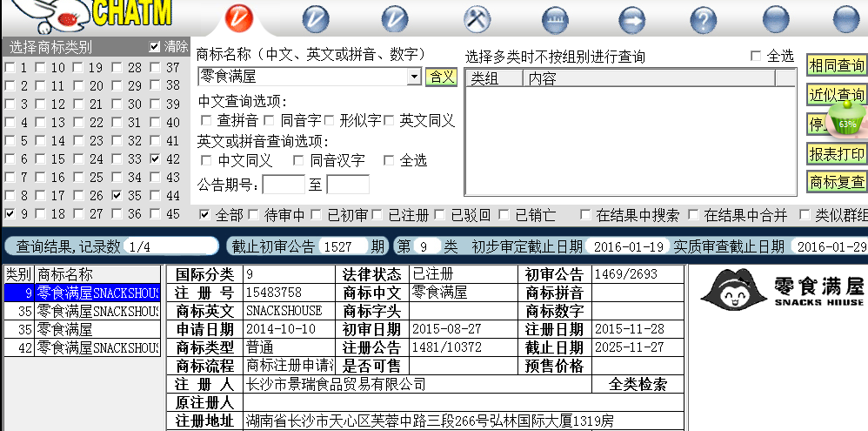Click the 含义 button
The height and width of the screenshot is (431, 868).
click(441, 77)
